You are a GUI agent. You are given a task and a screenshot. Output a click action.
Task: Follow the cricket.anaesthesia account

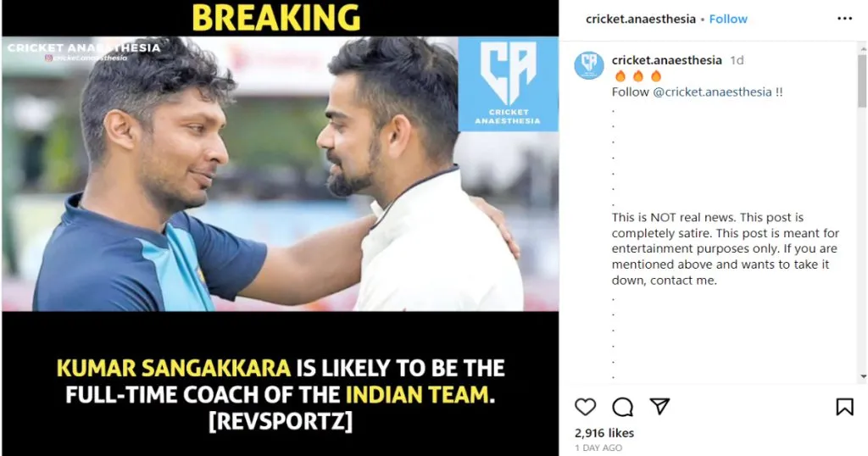(x=728, y=19)
